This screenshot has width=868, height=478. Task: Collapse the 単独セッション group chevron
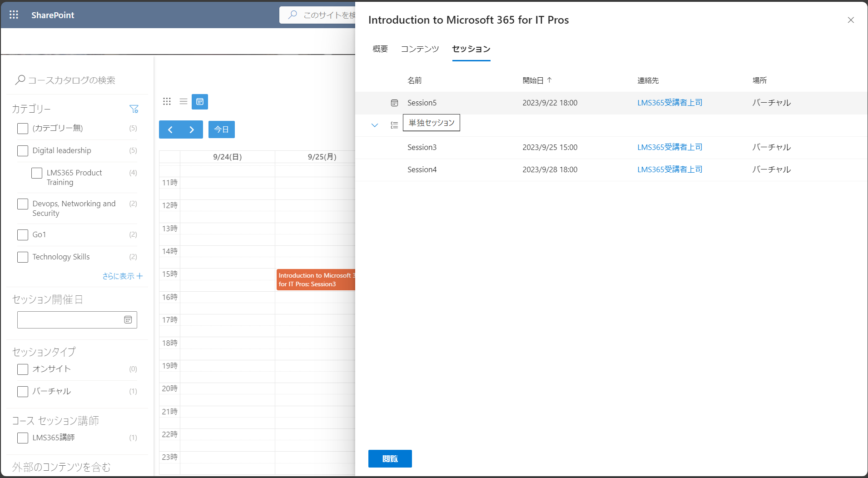pos(375,125)
